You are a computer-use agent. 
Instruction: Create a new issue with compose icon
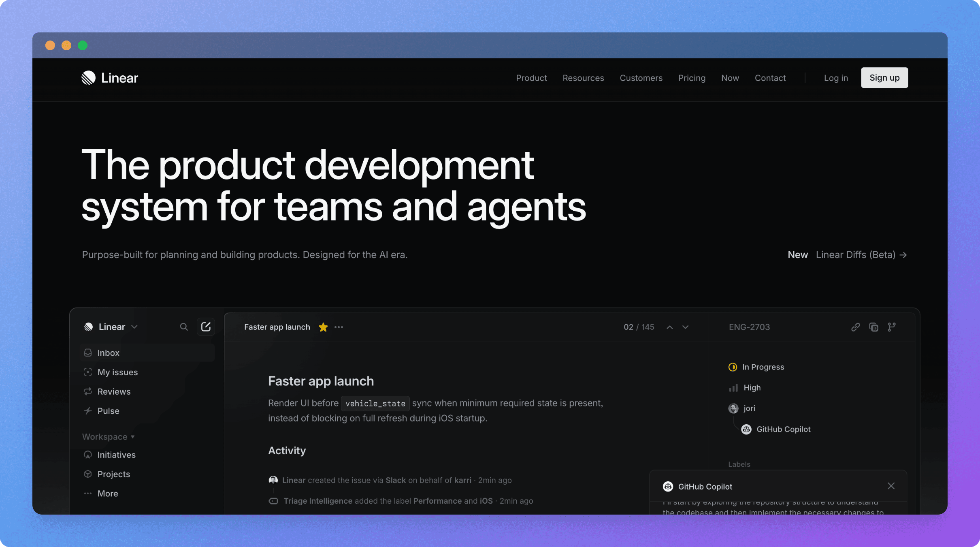pos(206,327)
